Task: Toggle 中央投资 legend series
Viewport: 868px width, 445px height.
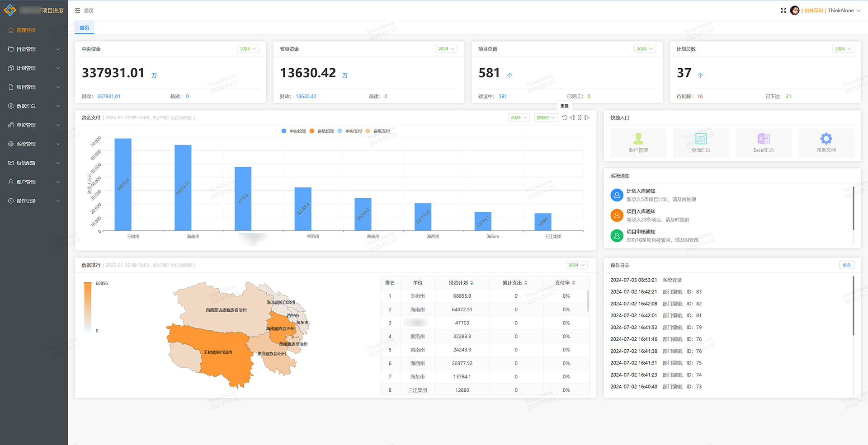Action: 293,131
